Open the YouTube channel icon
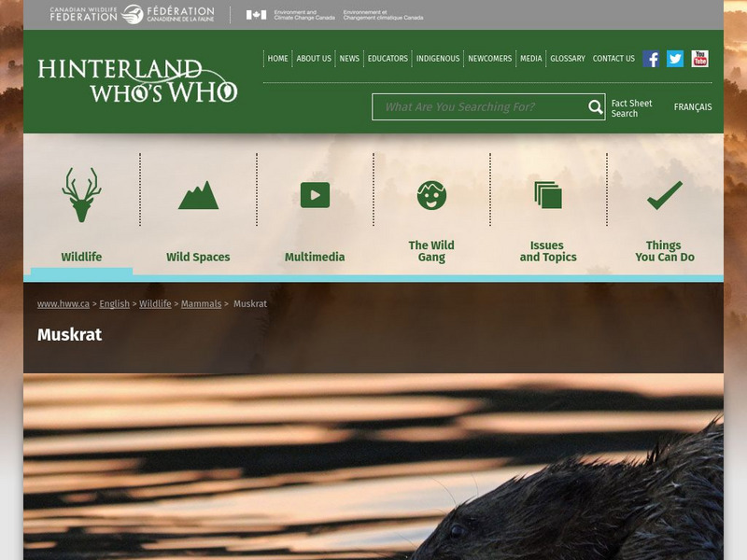 (698, 57)
